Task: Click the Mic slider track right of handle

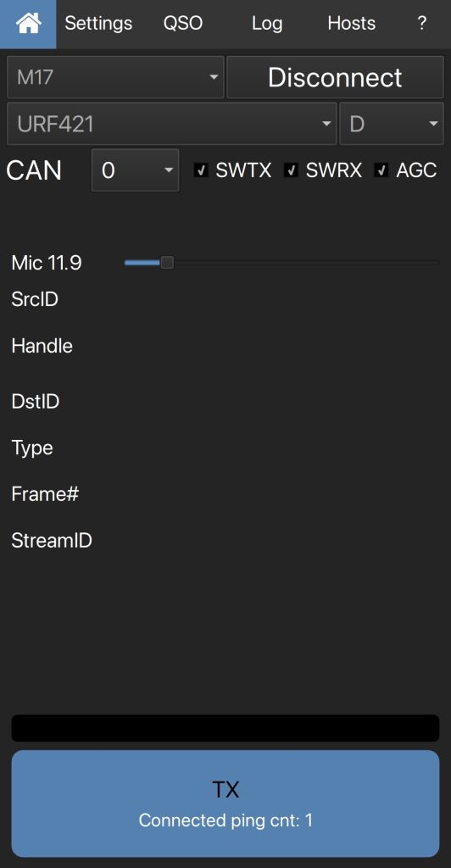Action: click(x=306, y=263)
